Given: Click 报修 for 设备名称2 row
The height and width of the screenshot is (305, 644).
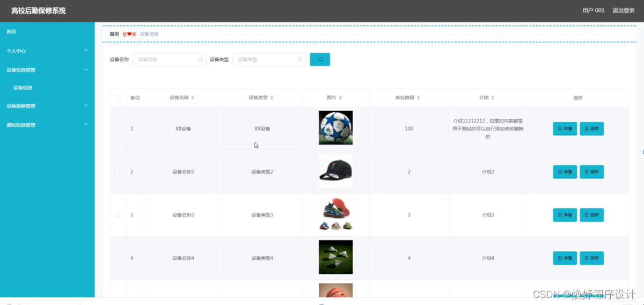Looking at the screenshot, I should click(x=592, y=172).
